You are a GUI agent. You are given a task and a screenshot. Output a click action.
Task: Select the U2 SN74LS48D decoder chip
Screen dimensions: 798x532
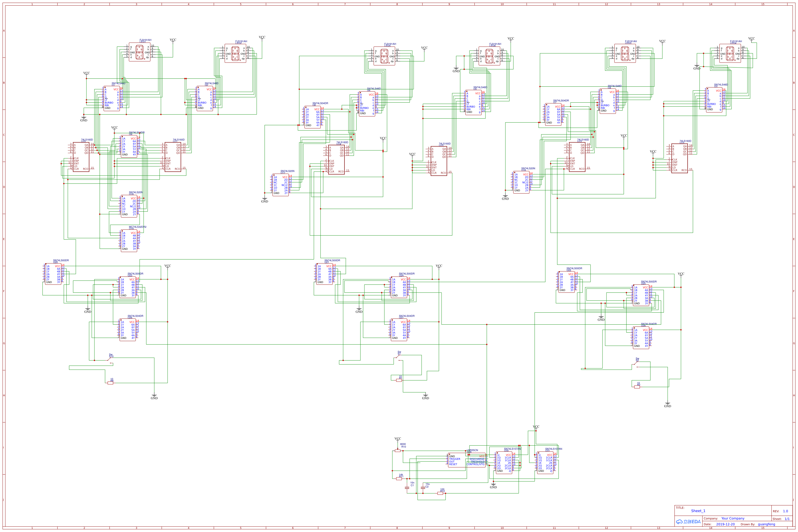click(205, 98)
